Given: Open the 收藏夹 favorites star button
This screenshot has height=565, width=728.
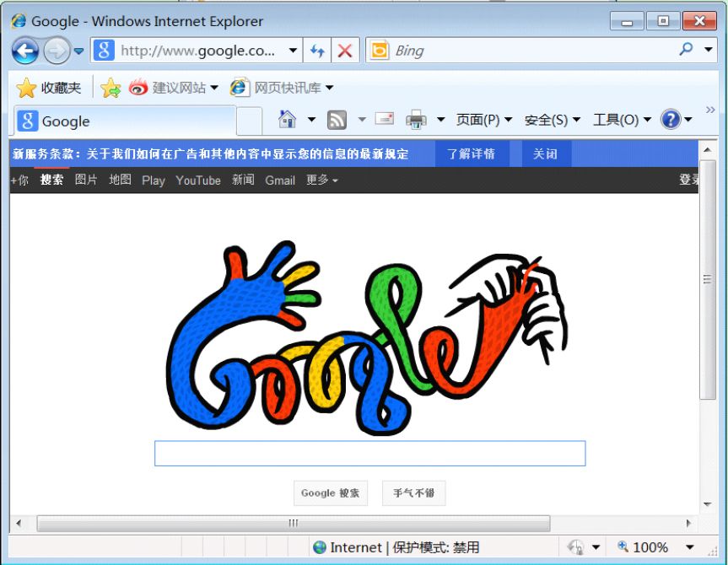Looking at the screenshot, I should tap(48, 88).
